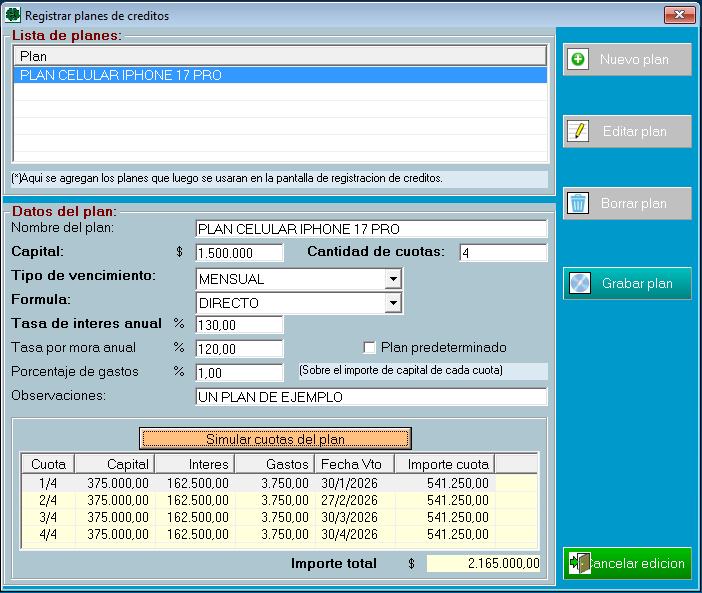Enable the Plan predeterminado checkbox
Image resolution: width=702 pixels, height=593 pixels.
click(370, 348)
